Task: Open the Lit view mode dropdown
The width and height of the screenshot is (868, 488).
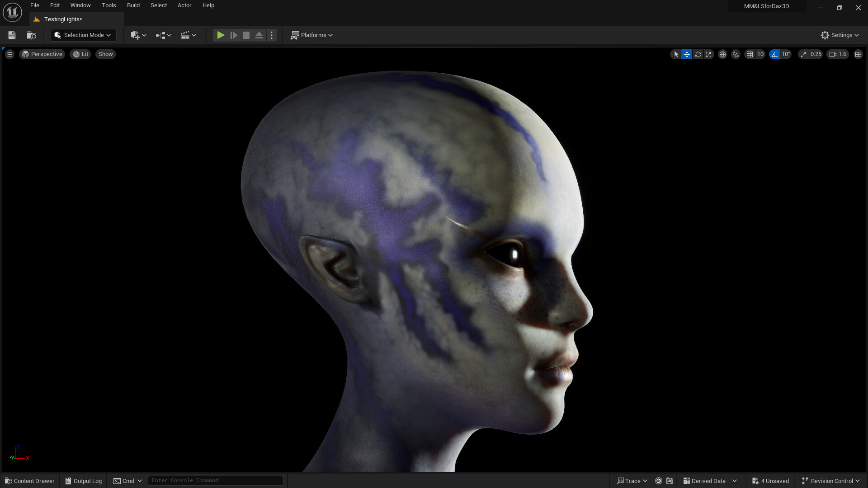Action: pyautogui.click(x=80, y=54)
